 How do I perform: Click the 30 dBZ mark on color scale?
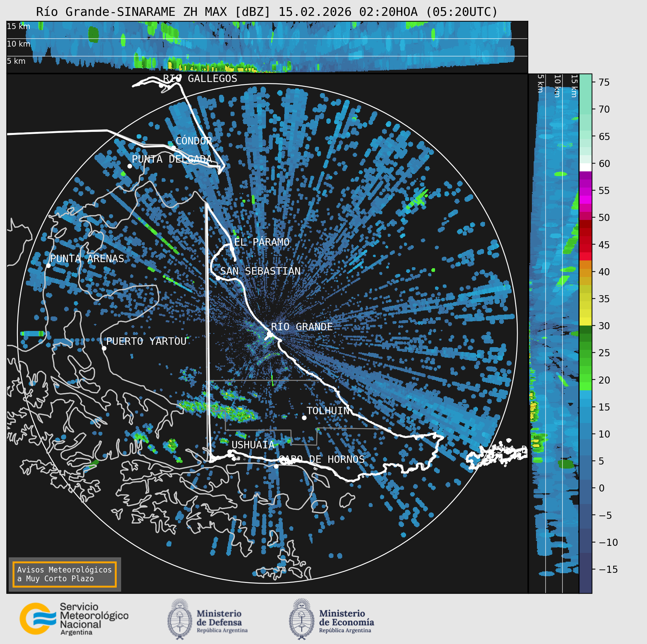pyautogui.click(x=604, y=326)
